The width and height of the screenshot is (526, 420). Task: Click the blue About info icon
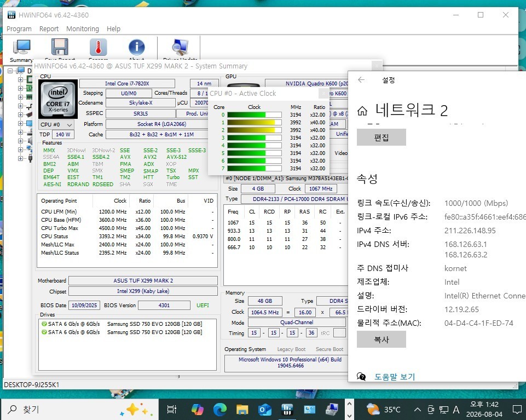[x=136, y=47]
